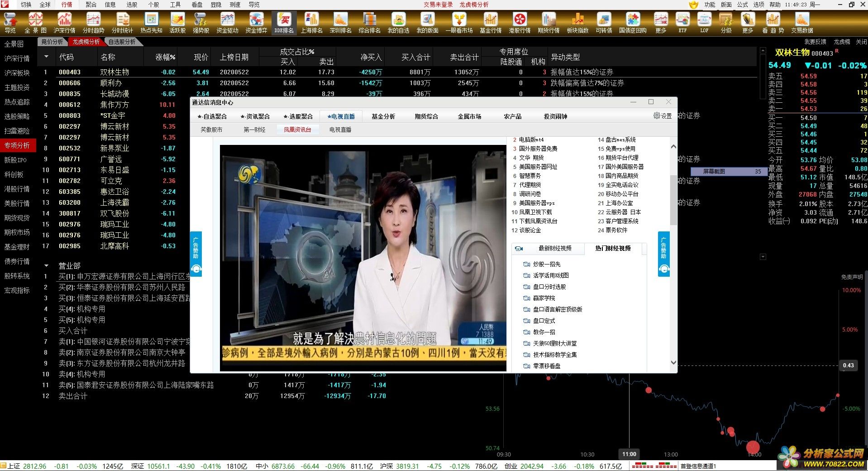Open 科创板 in left sidebar

click(x=14, y=174)
